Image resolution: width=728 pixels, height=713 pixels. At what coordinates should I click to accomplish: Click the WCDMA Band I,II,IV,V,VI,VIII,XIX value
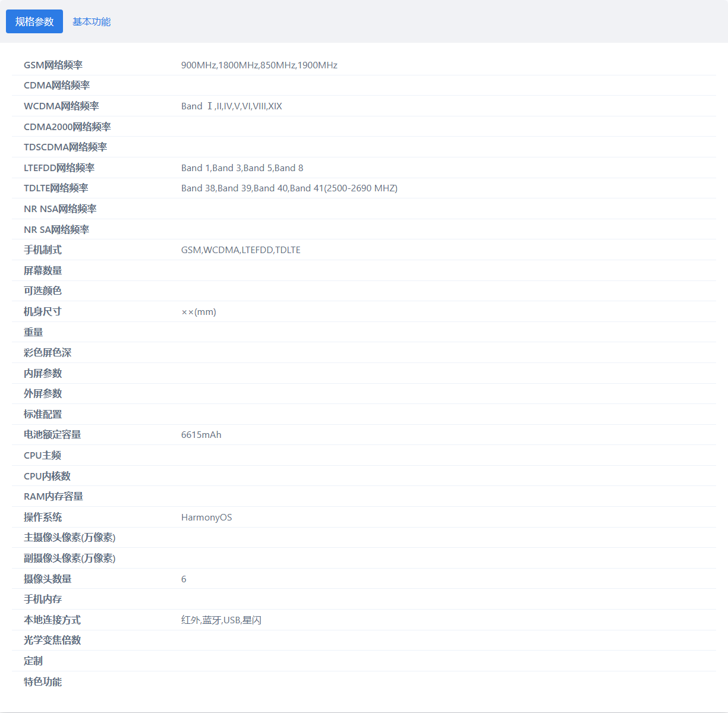click(x=232, y=106)
